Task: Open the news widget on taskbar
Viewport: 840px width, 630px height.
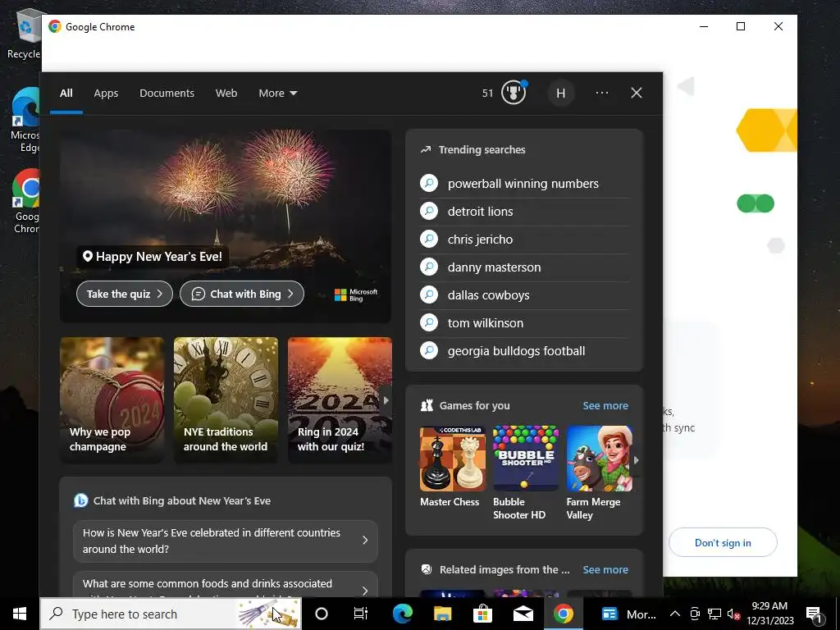Action: 628,614
